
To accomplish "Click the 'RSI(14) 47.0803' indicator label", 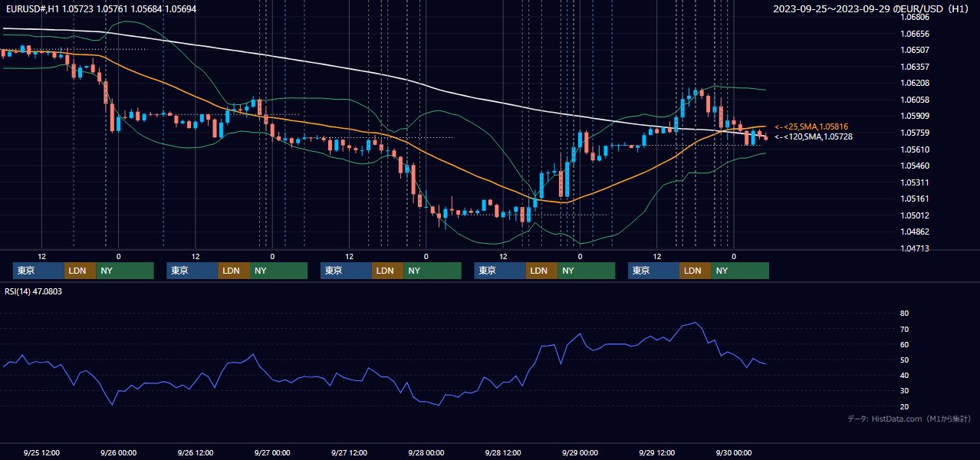I will (x=34, y=291).
